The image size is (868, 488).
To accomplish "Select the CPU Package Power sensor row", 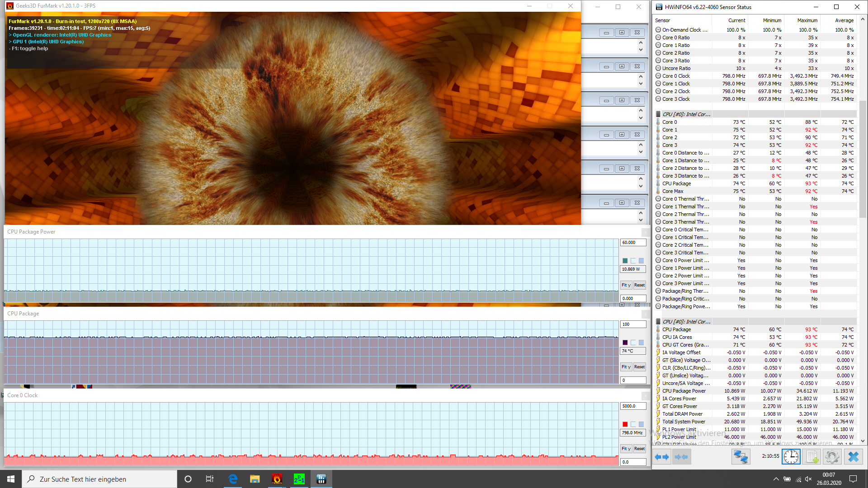I will pos(684,391).
